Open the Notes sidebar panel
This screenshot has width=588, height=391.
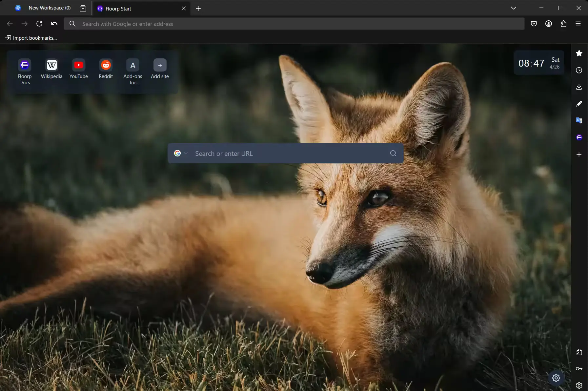579,104
